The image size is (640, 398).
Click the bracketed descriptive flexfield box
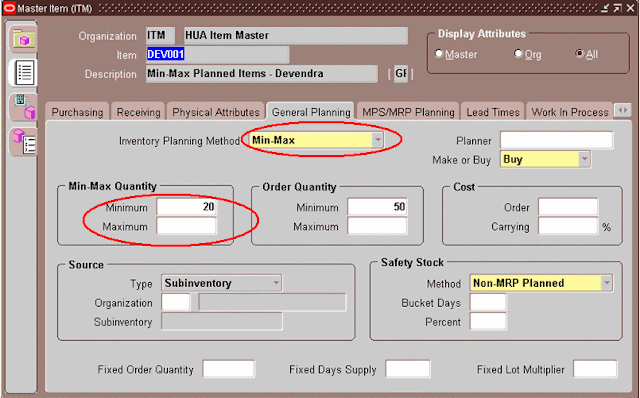pyautogui.click(x=401, y=73)
